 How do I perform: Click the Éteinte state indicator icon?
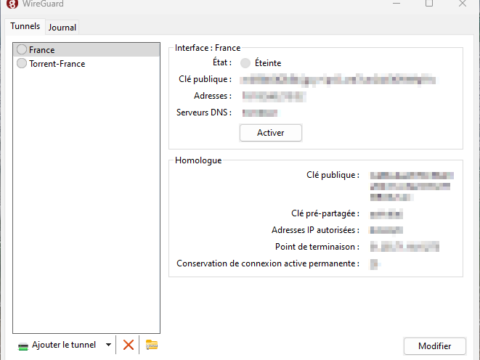click(245, 63)
